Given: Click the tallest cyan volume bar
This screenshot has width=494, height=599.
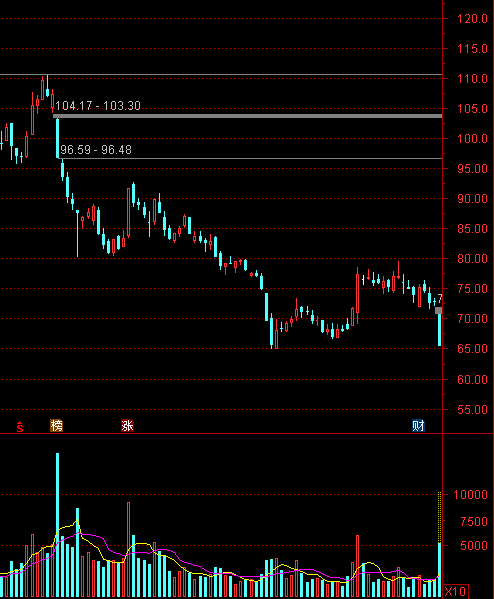Looking at the screenshot, I should click(58, 525).
